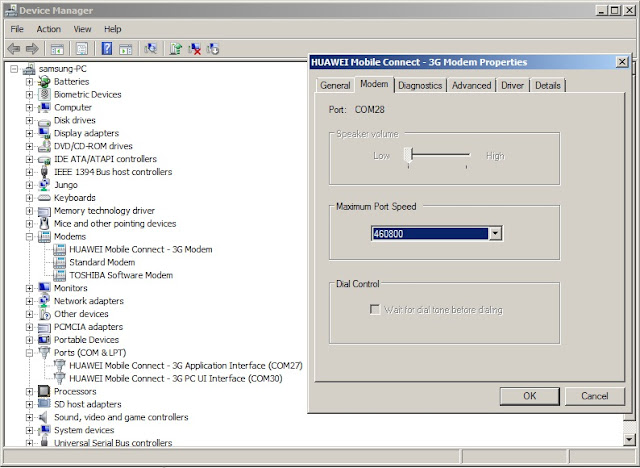Open the Help menu
Image resolution: width=640 pixels, height=468 pixels.
(112, 29)
